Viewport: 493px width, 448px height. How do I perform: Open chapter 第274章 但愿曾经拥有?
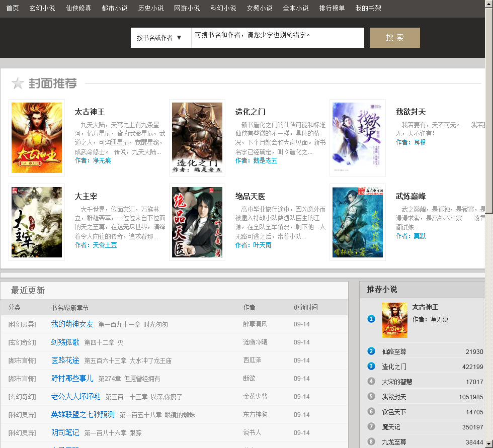(129, 379)
